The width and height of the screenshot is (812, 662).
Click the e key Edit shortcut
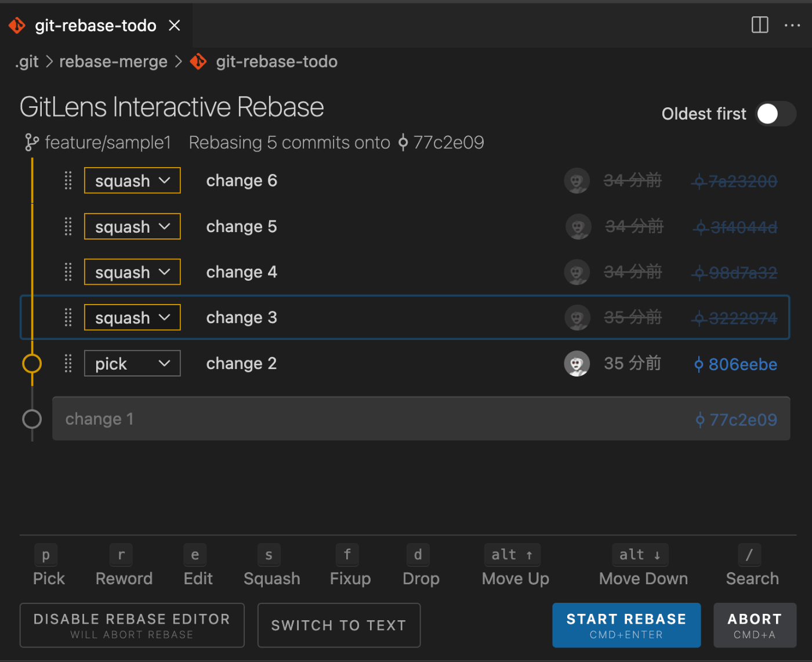pyautogui.click(x=198, y=565)
